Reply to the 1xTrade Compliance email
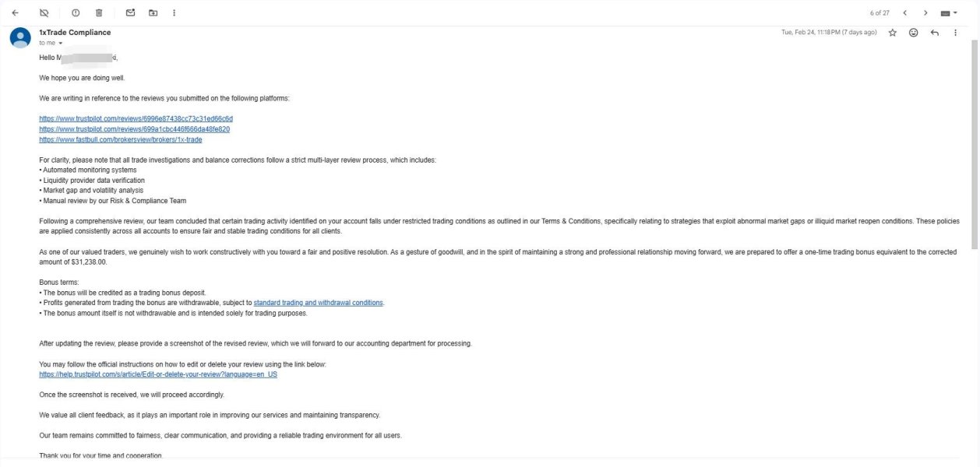The height and width of the screenshot is (467, 980). [934, 33]
